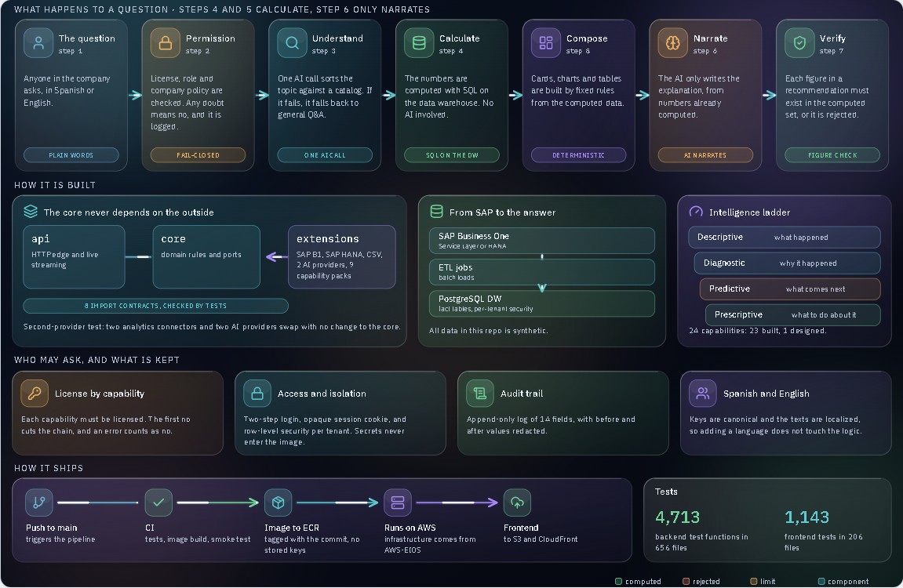Click the FIGURE CHECK pill

pos(832,155)
